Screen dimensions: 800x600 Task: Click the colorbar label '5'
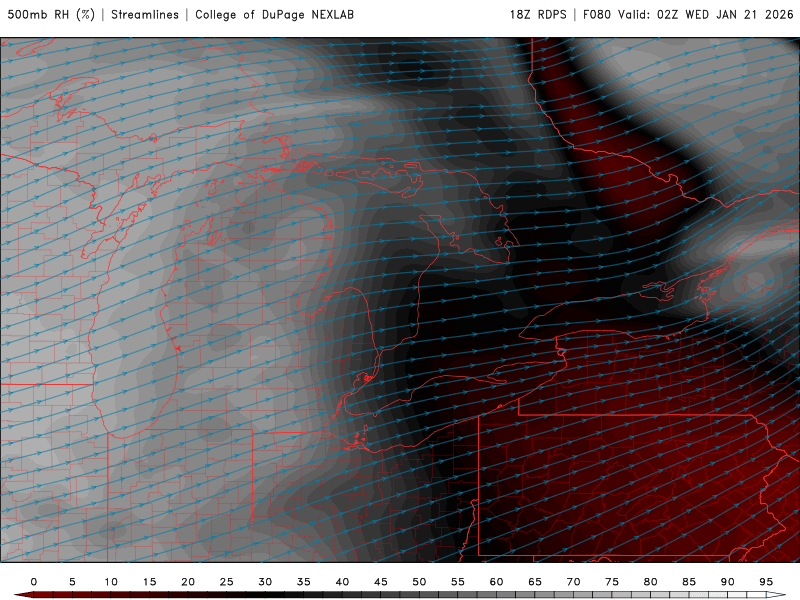pos(72,582)
